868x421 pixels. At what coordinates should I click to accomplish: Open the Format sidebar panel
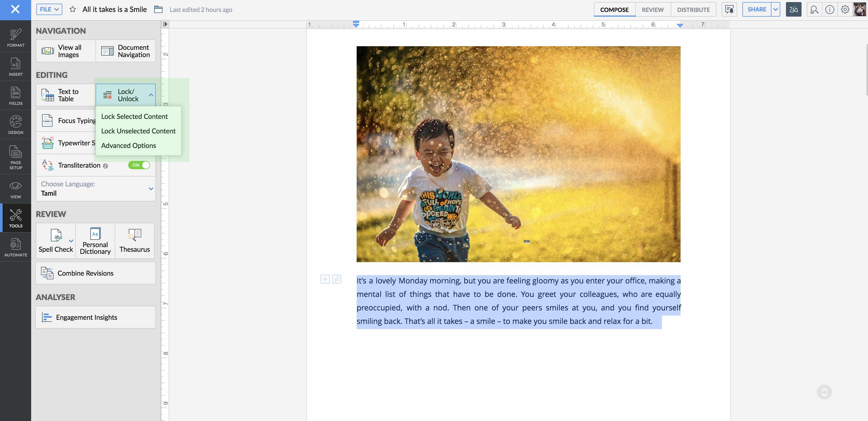click(x=16, y=37)
